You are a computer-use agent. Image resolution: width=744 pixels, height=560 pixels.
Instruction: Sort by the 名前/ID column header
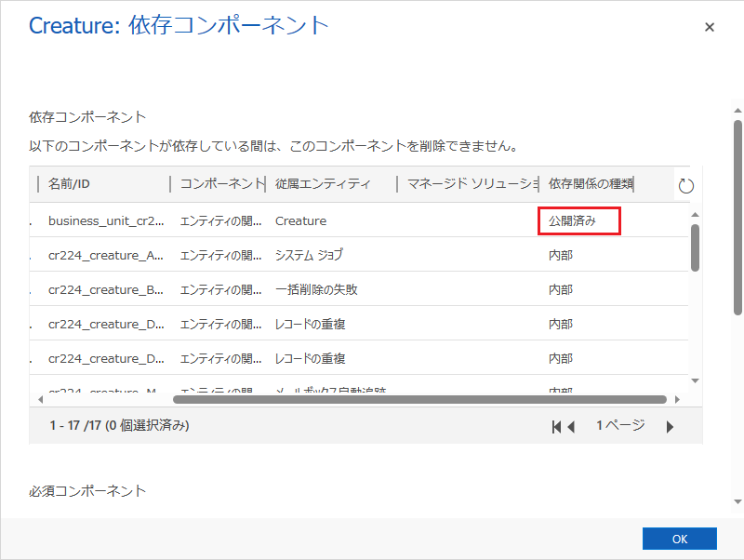[65, 184]
